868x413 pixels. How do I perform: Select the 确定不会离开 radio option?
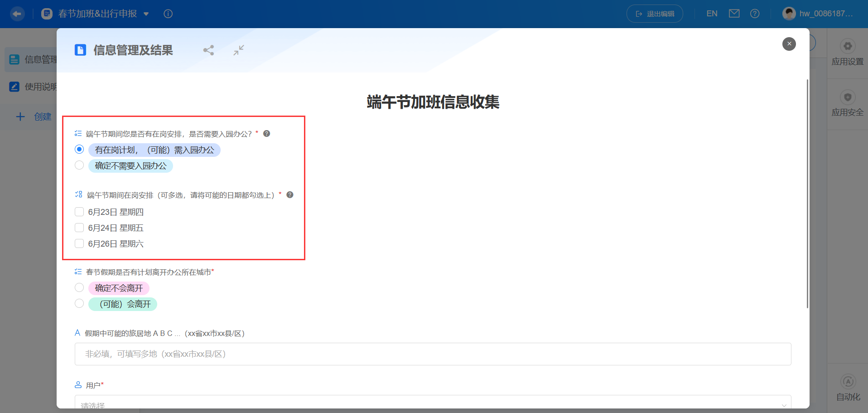79,287
